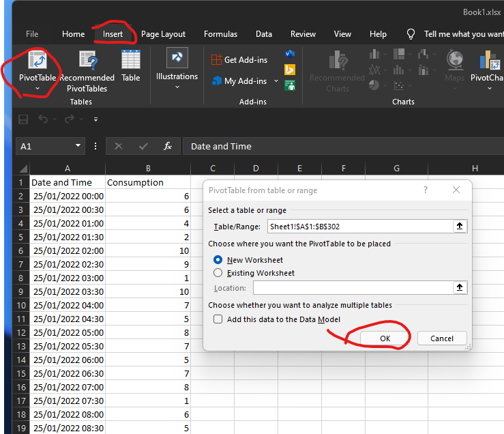
Task: Switch to the Page Layout tab
Action: 163,34
